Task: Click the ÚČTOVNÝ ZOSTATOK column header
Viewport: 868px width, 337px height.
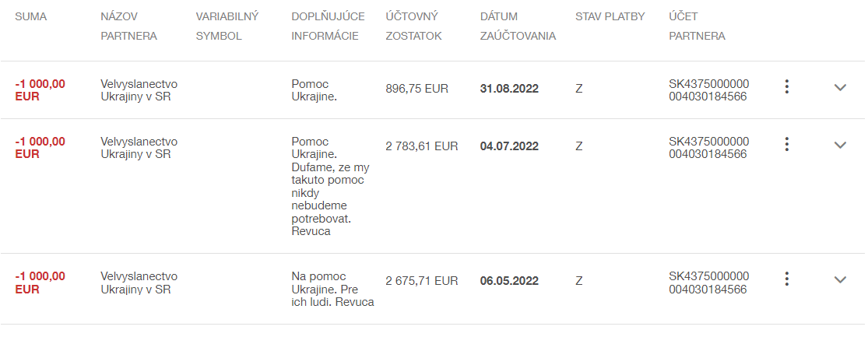Action: (413, 26)
